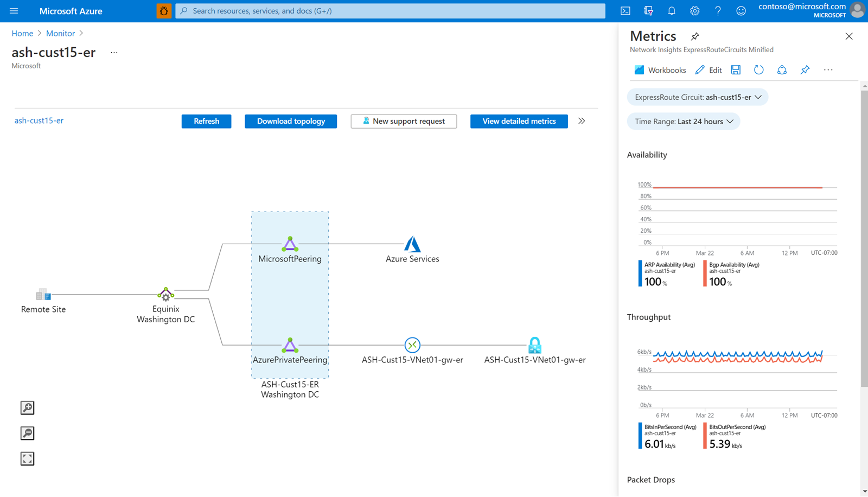Go to Home breadcrumb
868x497 pixels.
coord(22,33)
